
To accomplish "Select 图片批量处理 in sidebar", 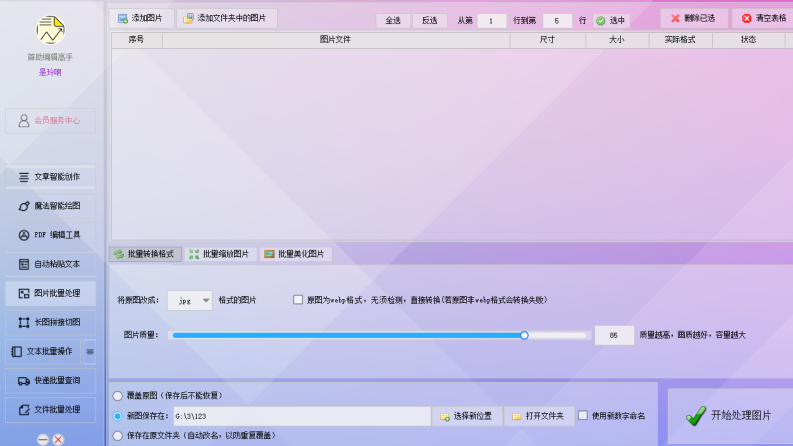I will pyautogui.click(x=51, y=293).
